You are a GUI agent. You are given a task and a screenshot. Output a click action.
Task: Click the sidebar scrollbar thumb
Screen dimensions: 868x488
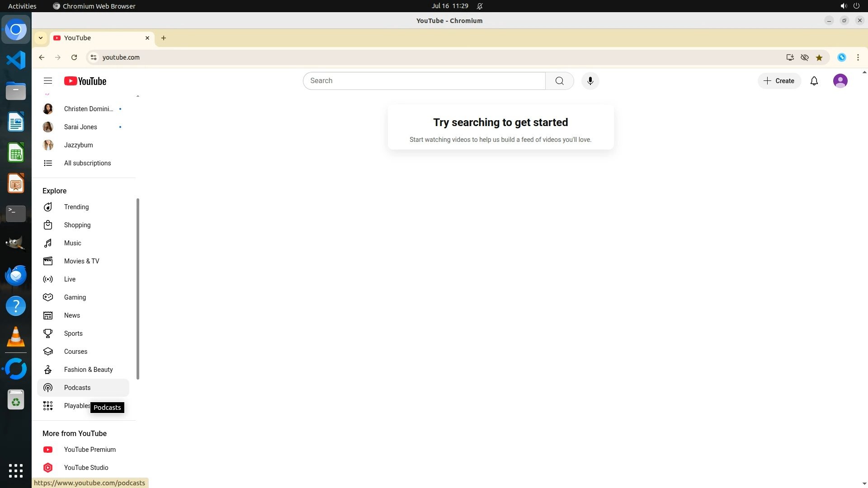click(137, 289)
